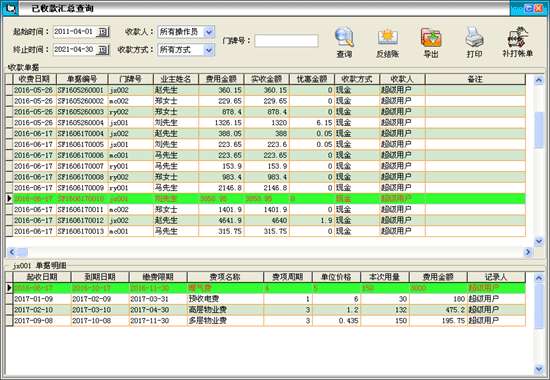
Task: Open the 起始时间 calendar picker
Action: pyautogui.click(x=103, y=32)
